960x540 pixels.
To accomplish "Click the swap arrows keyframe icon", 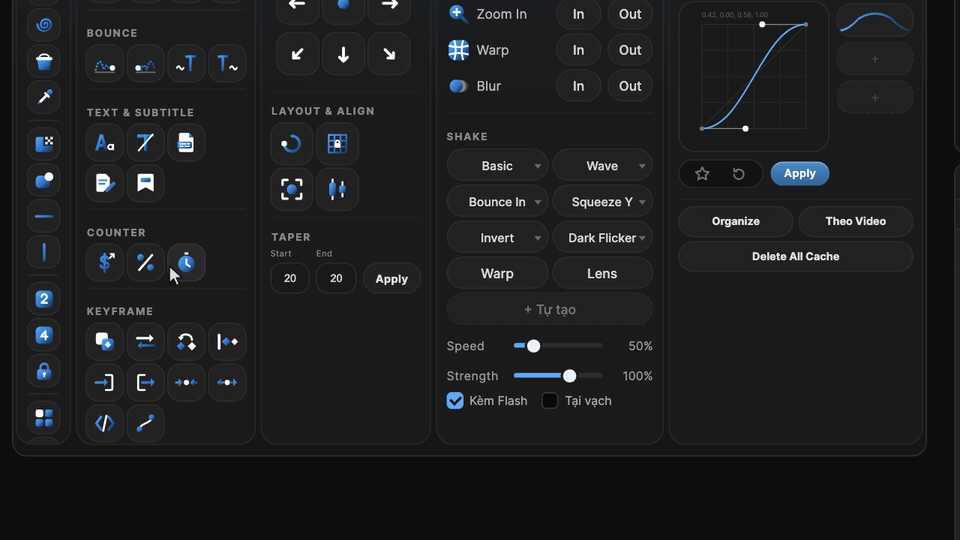I will [x=145, y=342].
